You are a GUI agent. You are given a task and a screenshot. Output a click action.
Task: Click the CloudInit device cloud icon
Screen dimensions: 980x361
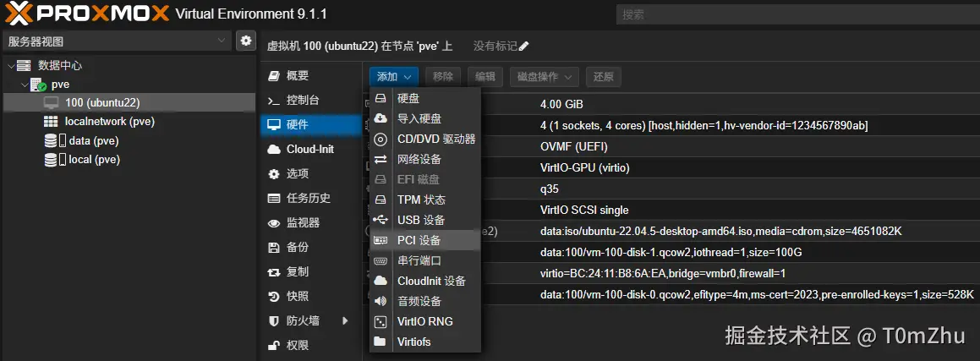[381, 281]
